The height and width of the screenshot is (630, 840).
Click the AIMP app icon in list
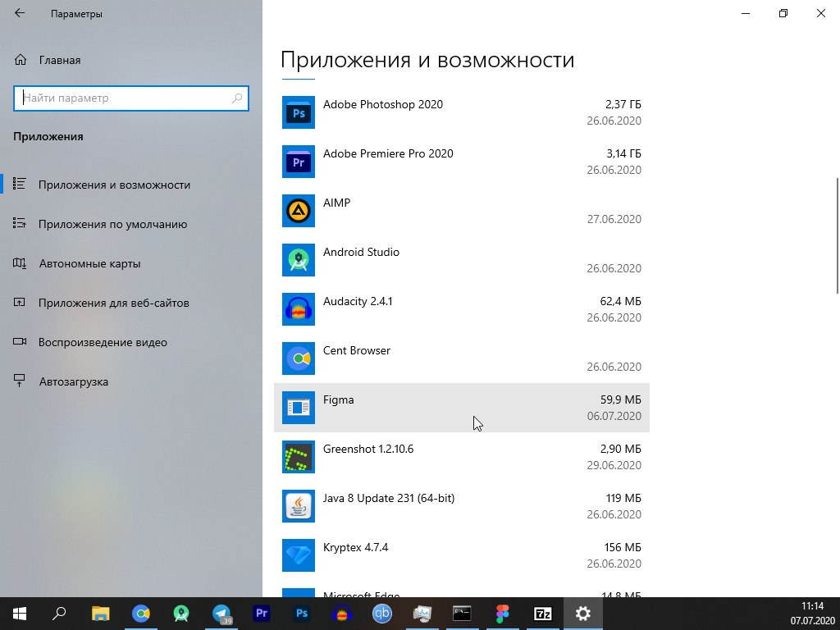coord(299,211)
